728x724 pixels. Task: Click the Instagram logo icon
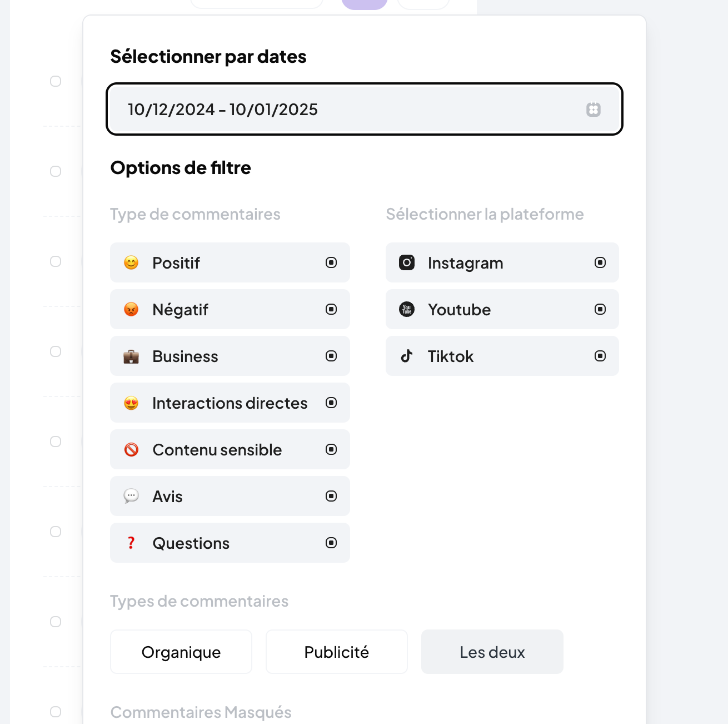tap(407, 262)
